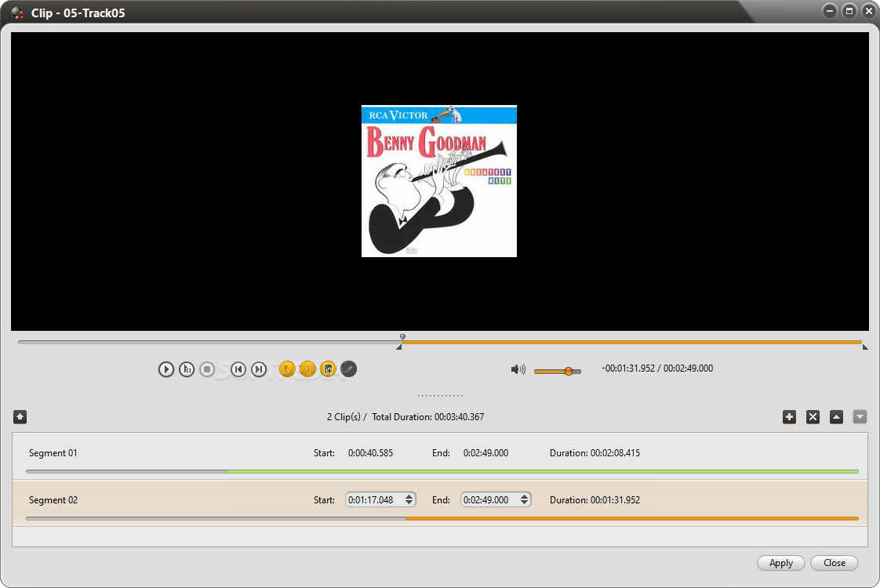Image resolution: width=880 pixels, height=588 pixels.
Task: Increase Segment 02 Start time with the stepper
Action: 409,496
